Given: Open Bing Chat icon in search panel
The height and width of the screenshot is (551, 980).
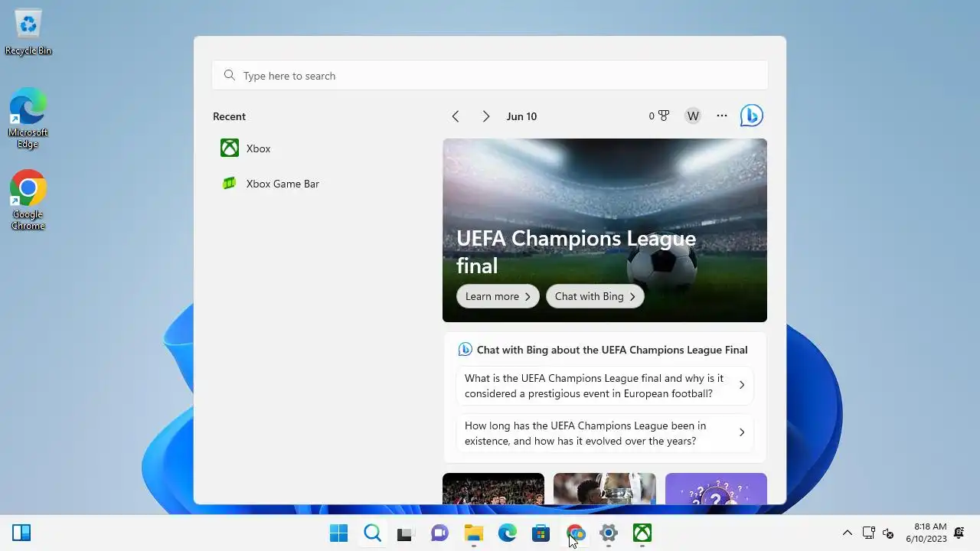Looking at the screenshot, I should (x=751, y=116).
